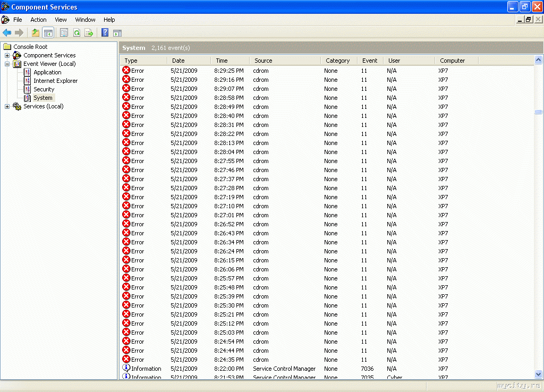The image size is (544, 392).
Task: Click Service Control Manager source at 8:22:00 PM
Action: point(284,369)
